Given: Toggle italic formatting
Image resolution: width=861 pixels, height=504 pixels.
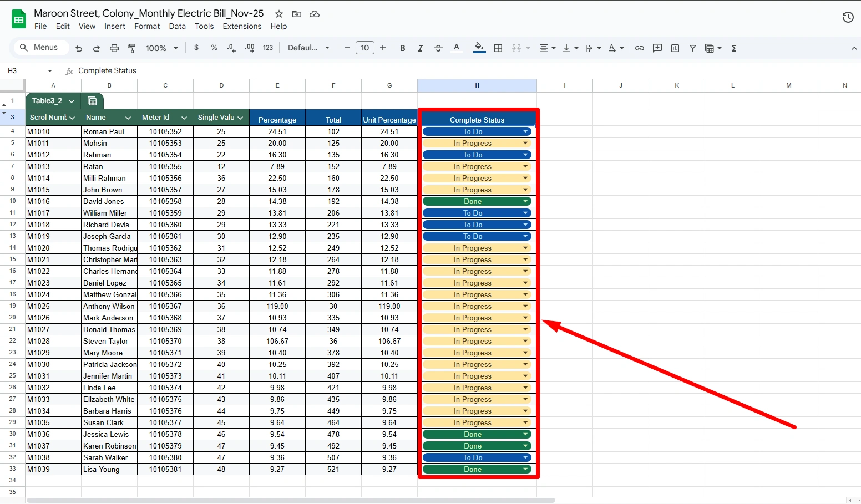Looking at the screenshot, I should [x=421, y=48].
